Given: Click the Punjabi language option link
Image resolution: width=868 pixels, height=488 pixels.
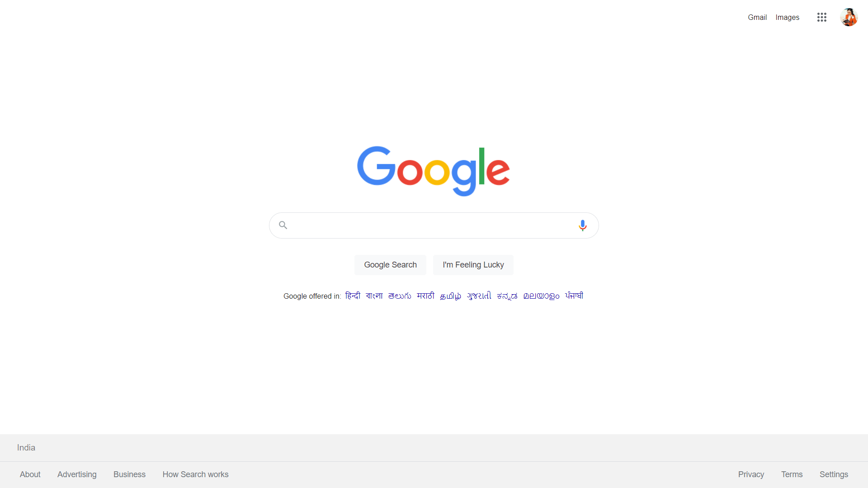Looking at the screenshot, I should [x=574, y=296].
